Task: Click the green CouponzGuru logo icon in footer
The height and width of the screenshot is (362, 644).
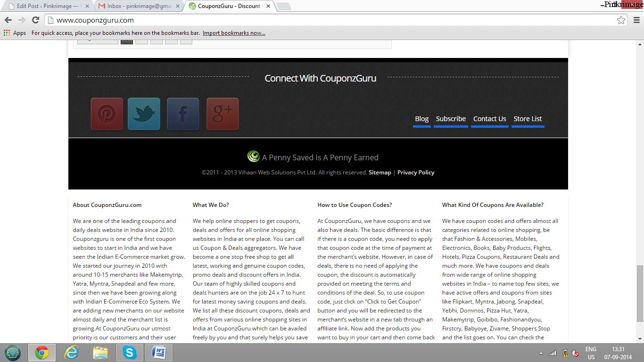Action: pos(253,156)
